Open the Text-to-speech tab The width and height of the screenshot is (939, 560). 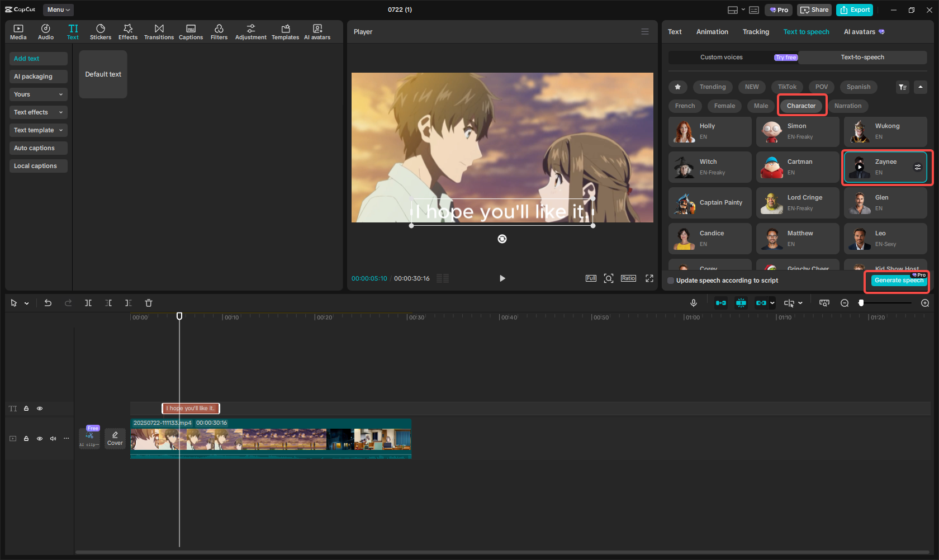click(x=863, y=57)
